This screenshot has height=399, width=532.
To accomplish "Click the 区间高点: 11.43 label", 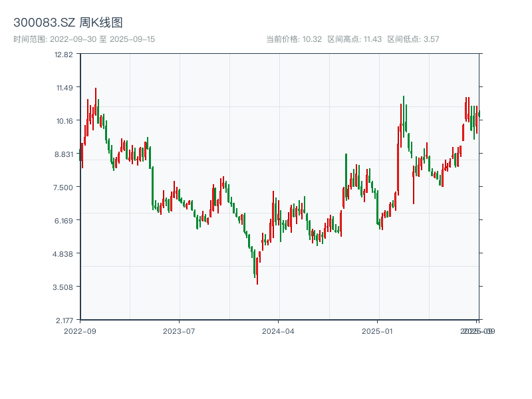I will pyautogui.click(x=354, y=39).
